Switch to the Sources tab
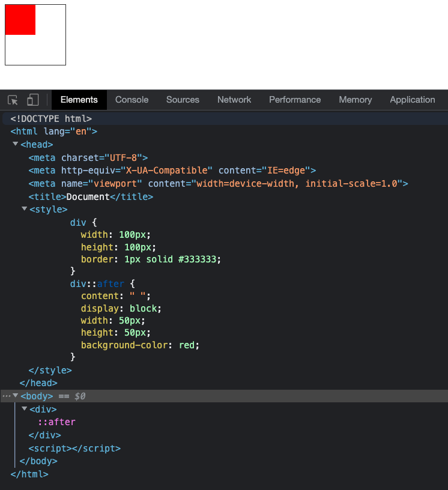 point(183,100)
